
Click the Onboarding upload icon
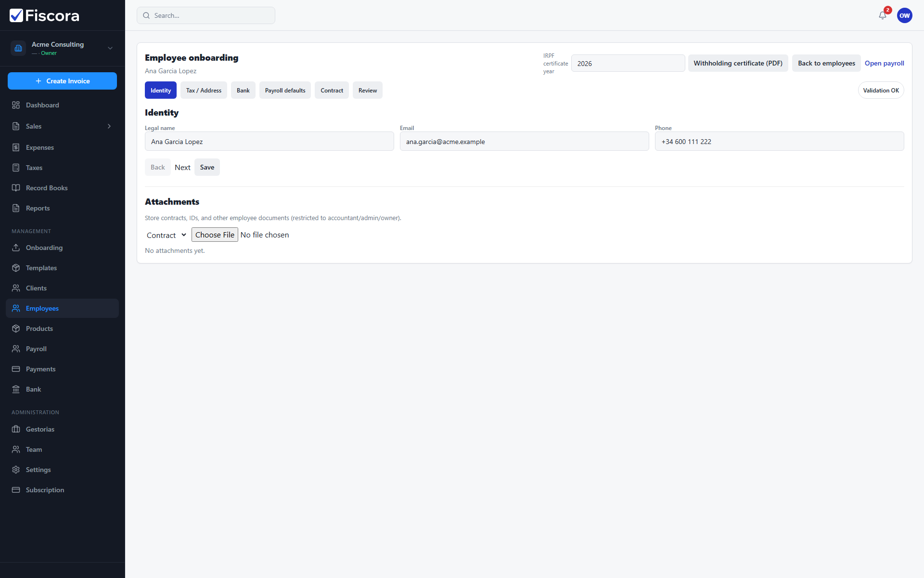pos(16,248)
